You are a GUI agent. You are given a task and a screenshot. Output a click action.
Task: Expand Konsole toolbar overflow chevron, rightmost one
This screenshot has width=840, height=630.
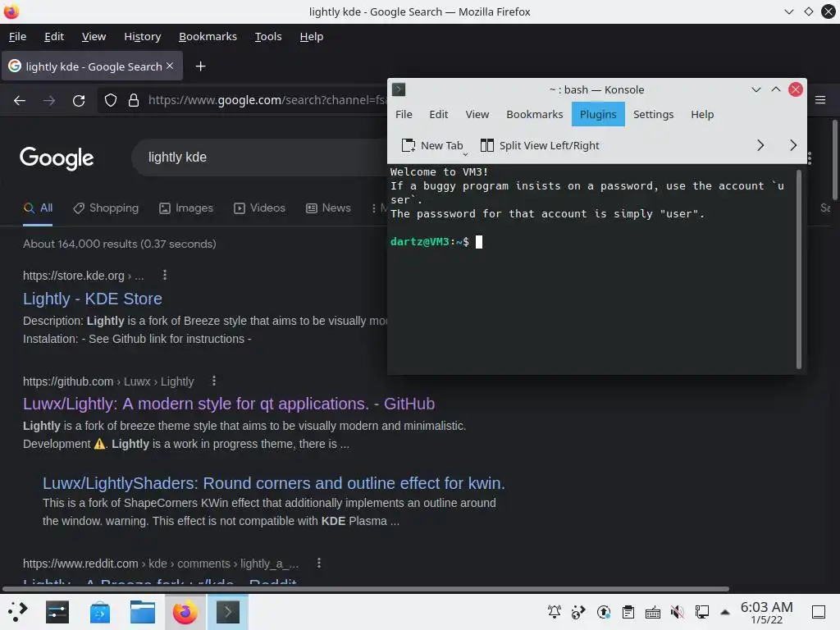coord(793,145)
